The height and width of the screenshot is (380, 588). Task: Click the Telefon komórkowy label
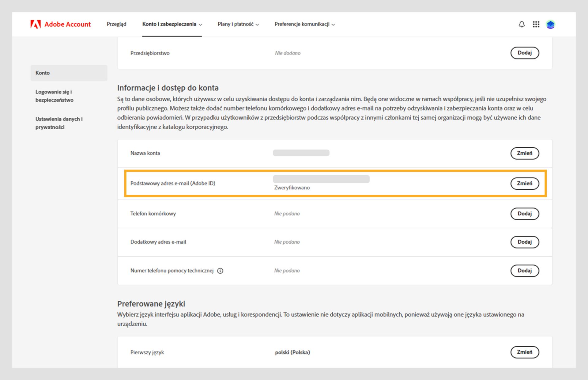(x=153, y=214)
